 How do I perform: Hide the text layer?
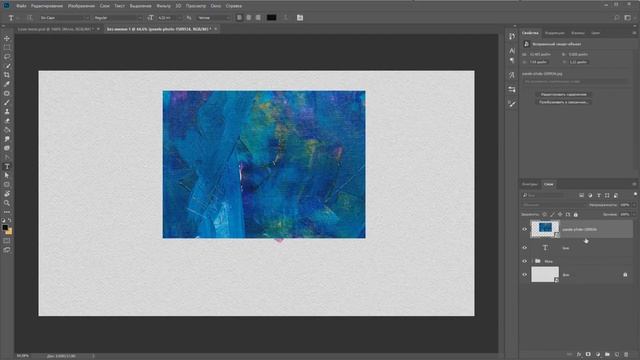point(524,247)
